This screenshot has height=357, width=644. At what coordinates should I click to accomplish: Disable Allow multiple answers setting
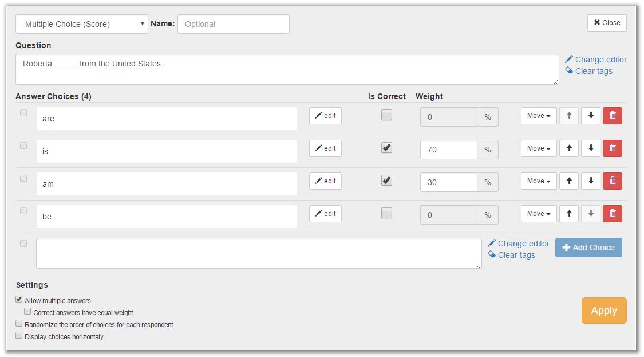pos(19,300)
